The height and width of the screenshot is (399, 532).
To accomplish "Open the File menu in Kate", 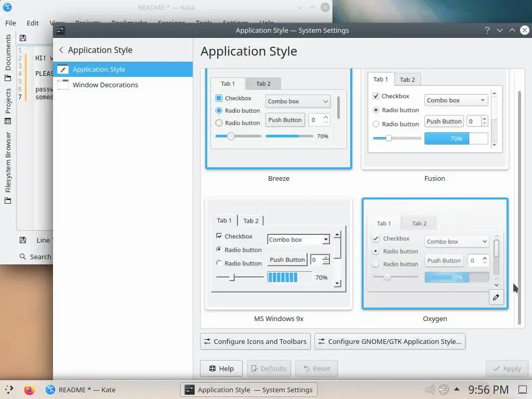I will coord(10,23).
